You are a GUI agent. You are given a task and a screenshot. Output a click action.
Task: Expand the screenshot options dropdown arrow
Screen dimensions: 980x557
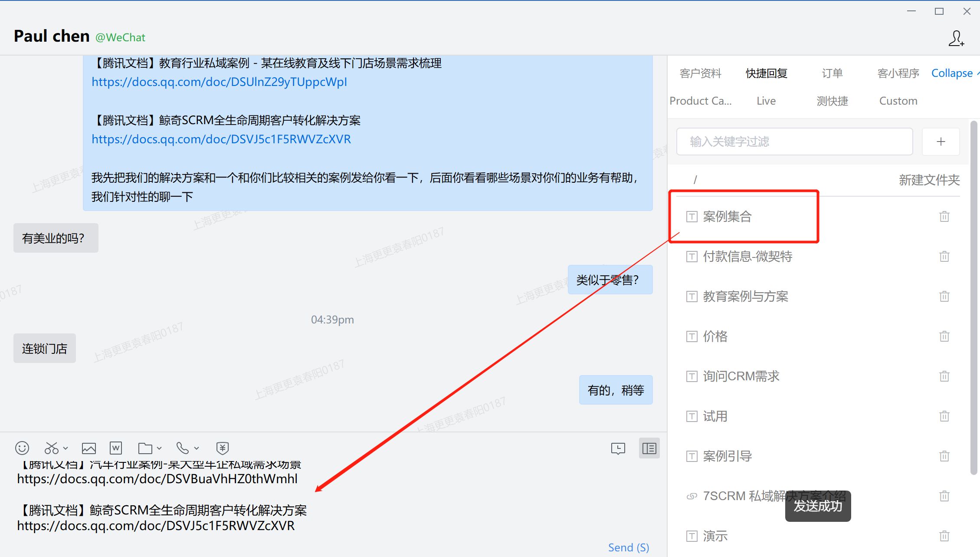coord(66,448)
